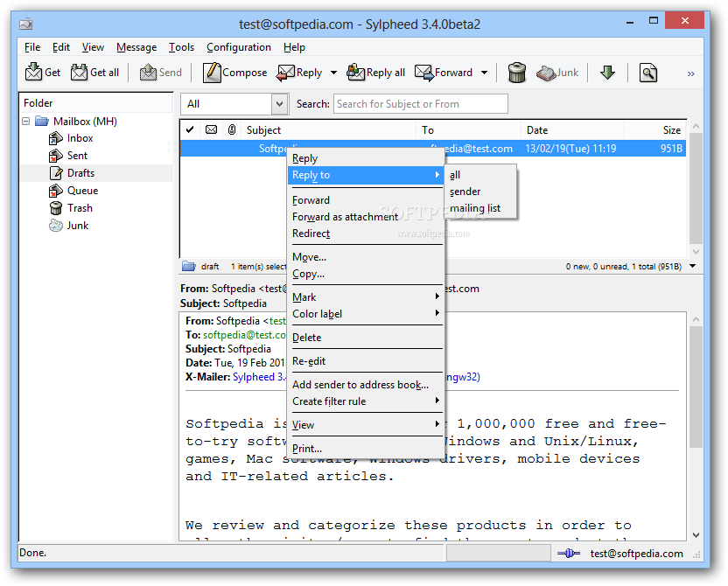Click the message body scrollbar down arrow

[696, 535]
